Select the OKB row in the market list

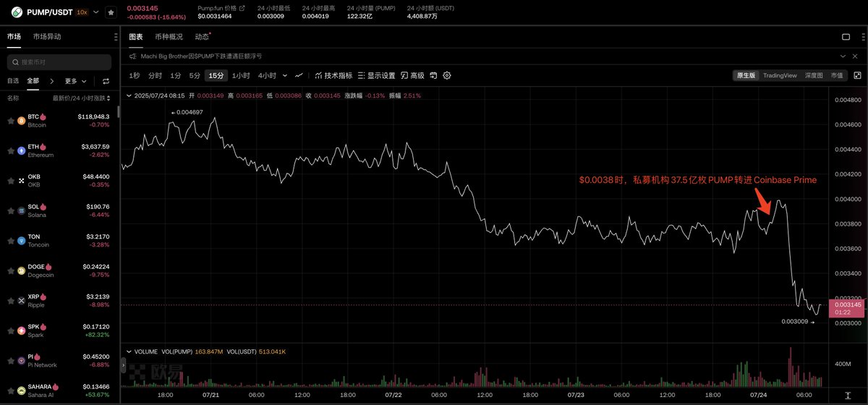(x=59, y=180)
